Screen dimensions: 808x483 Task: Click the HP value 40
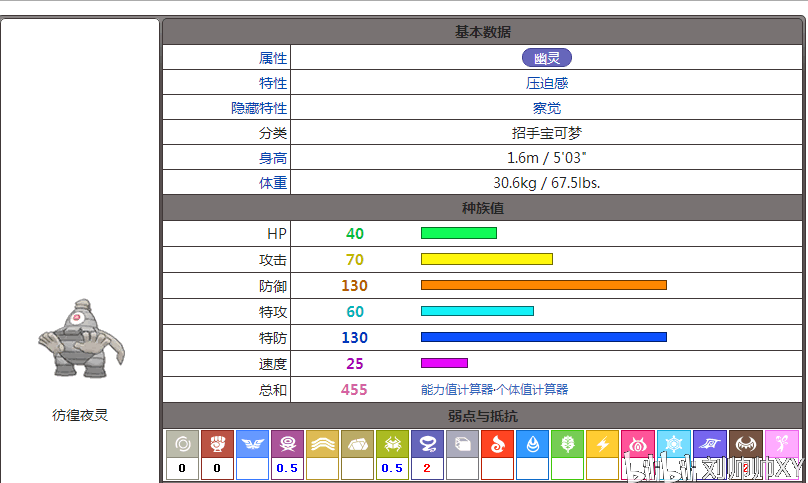[x=355, y=234]
